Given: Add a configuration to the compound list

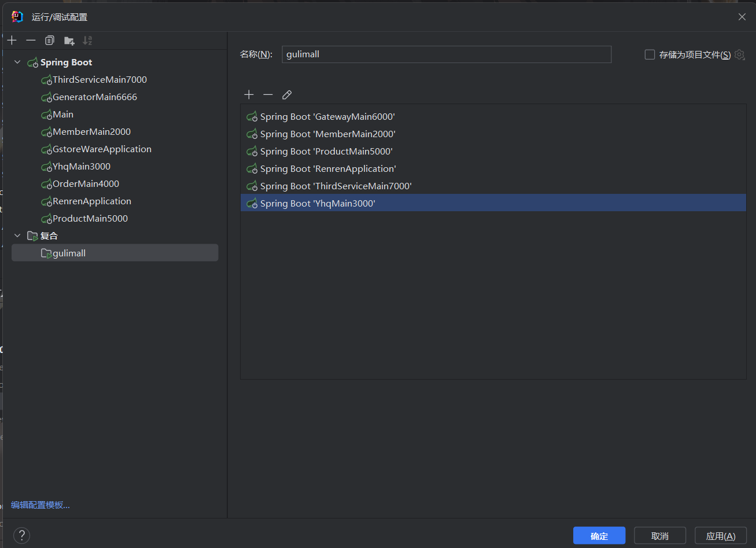Looking at the screenshot, I should pos(249,94).
